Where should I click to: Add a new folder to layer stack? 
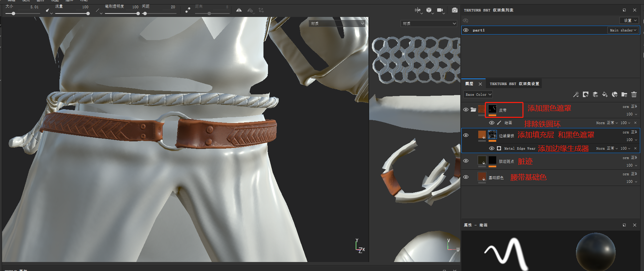tap(624, 94)
